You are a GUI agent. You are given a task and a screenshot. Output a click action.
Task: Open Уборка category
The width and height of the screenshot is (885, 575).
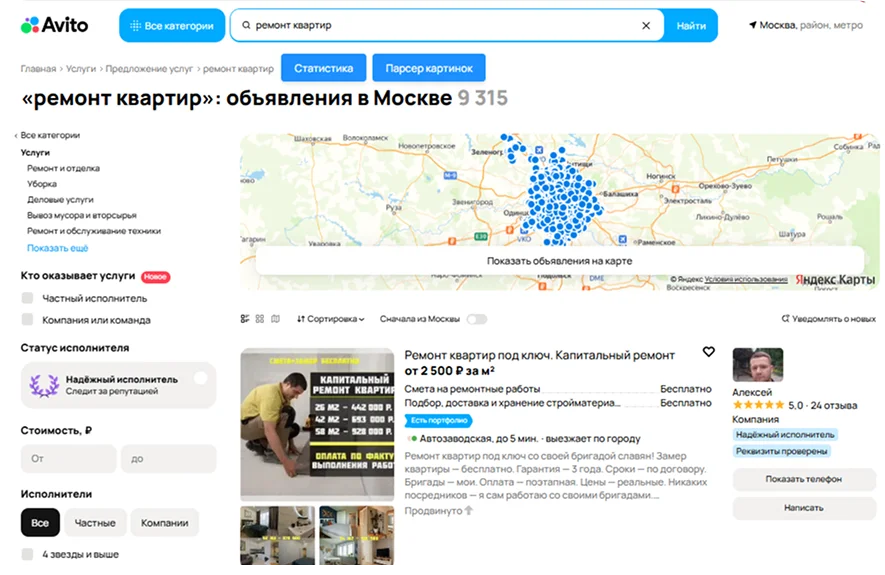[x=42, y=184]
